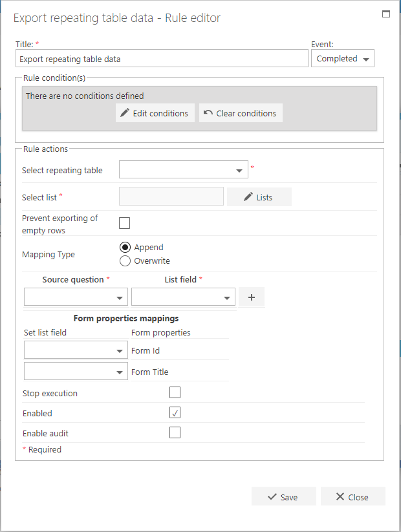Tick the Enable audit checkbox
This screenshot has width=401, height=532.
(175, 432)
